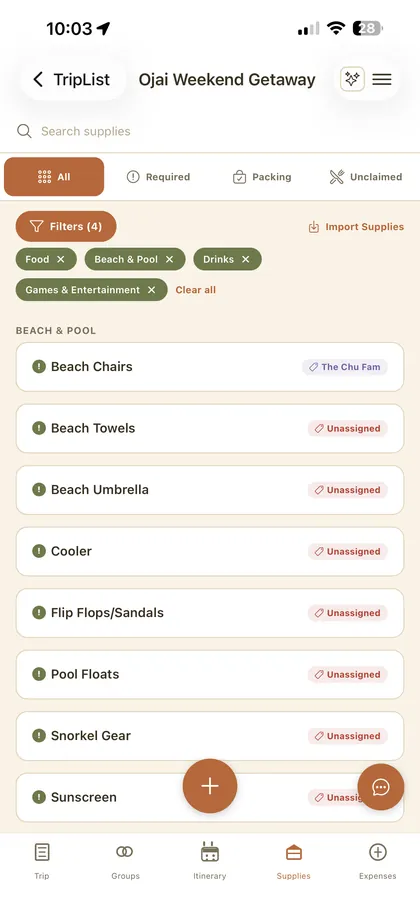Screen dimensions: 420x910
Task: Toggle required status icon on Cooler
Action: [x=39, y=551]
